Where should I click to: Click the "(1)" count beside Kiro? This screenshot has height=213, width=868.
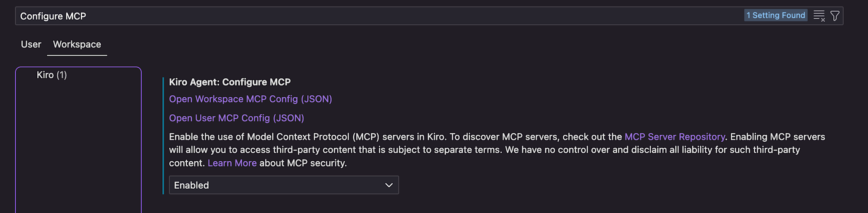pos(62,75)
